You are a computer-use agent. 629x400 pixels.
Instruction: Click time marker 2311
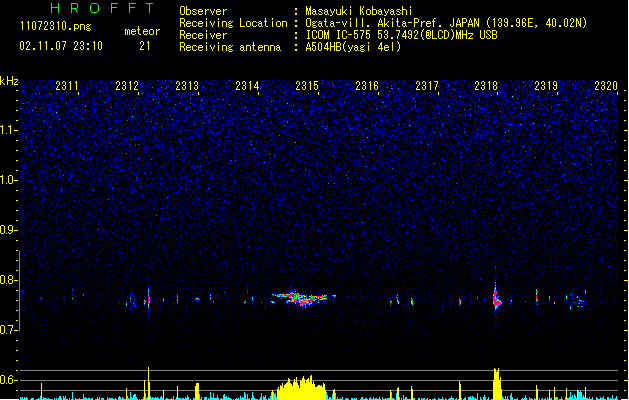(x=67, y=85)
